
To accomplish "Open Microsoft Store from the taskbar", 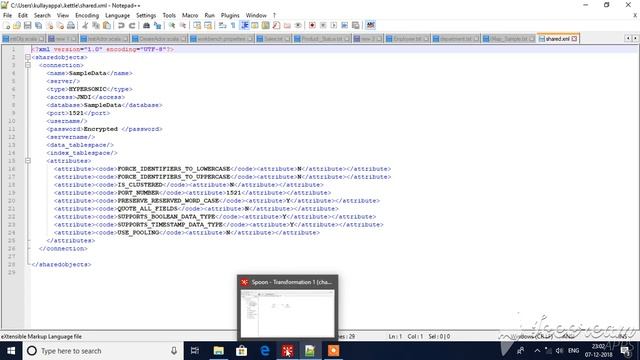I will click(241, 351).
